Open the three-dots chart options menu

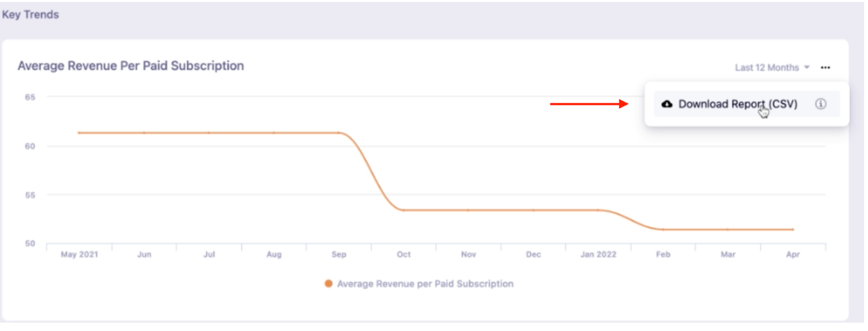pyautogui.click(x=825, y=67)
